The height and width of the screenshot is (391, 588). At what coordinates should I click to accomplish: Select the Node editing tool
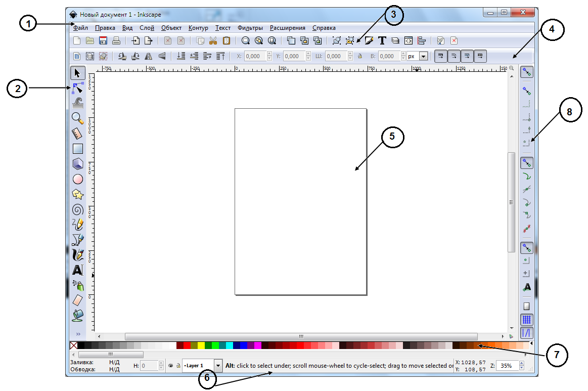(77, 89)
